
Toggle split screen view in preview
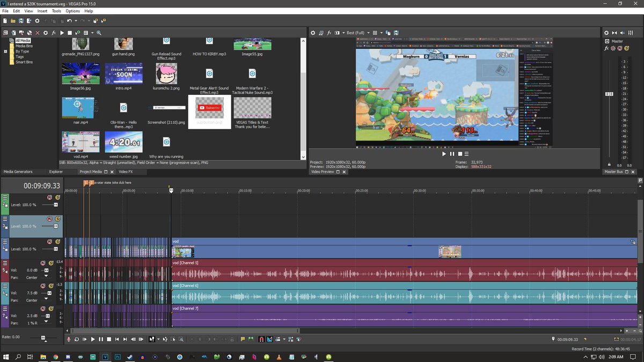337,33
